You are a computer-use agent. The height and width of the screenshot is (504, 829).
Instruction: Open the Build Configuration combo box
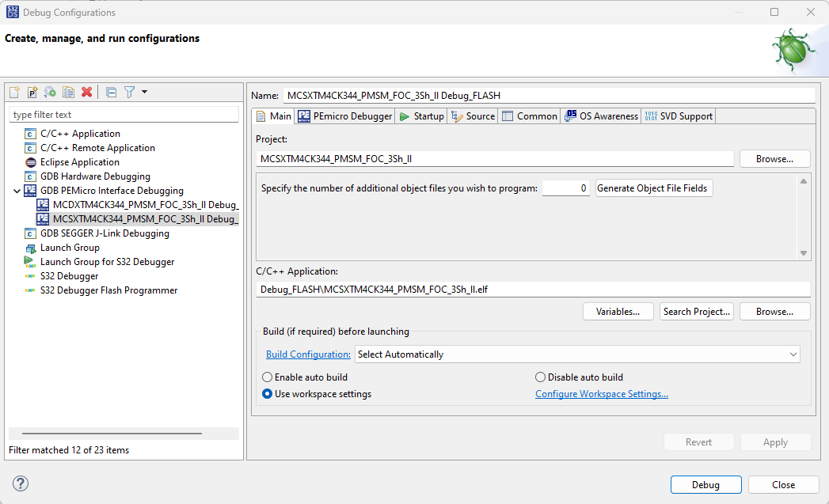pos(577,354)
